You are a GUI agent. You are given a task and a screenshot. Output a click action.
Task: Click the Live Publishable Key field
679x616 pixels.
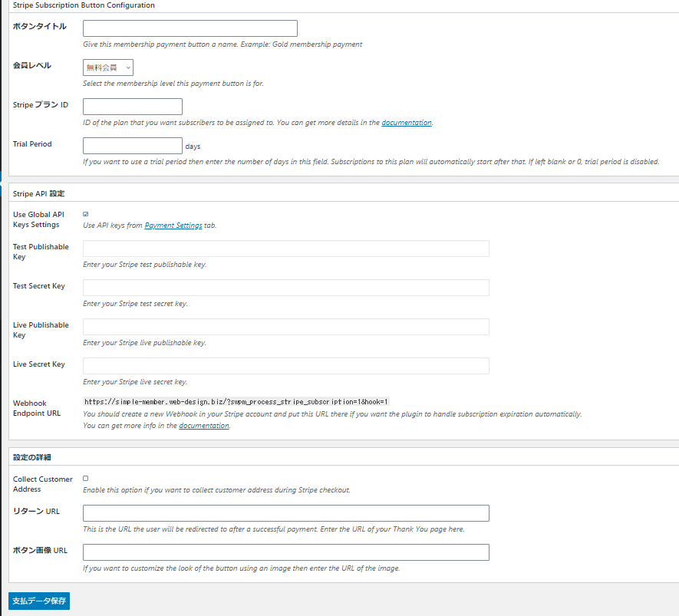286,327
